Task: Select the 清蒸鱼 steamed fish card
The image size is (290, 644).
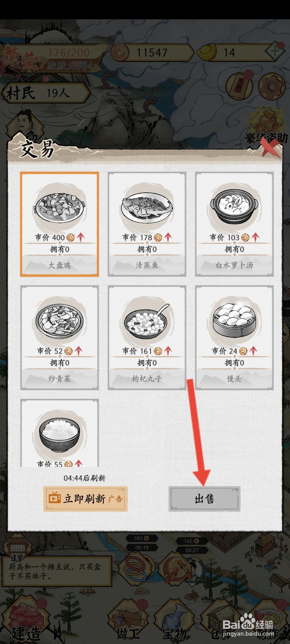Action: coord(147,224)
